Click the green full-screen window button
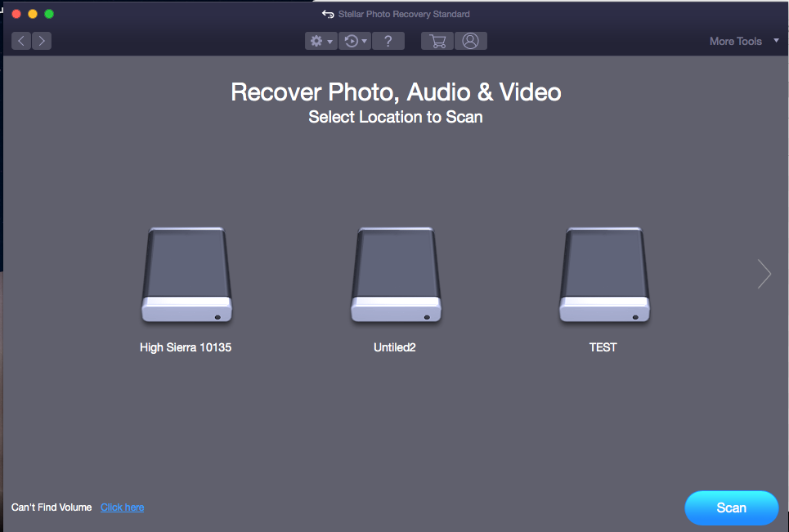The height and width of the screenshot is (532, 789). 49,14
